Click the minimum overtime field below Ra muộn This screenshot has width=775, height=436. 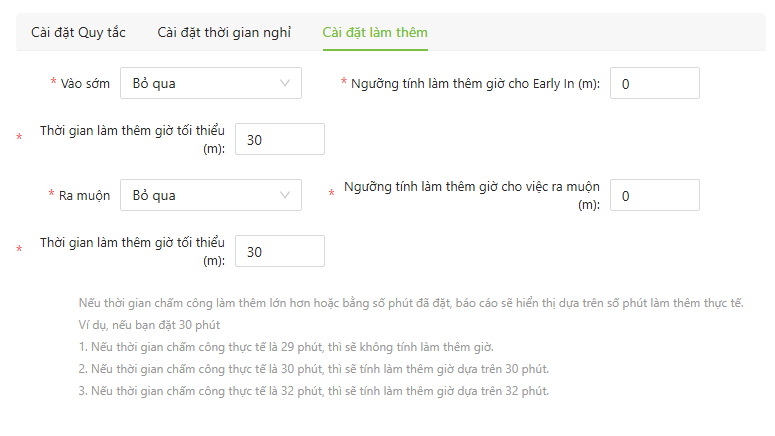pyautogui.click(x=279, y=251)
